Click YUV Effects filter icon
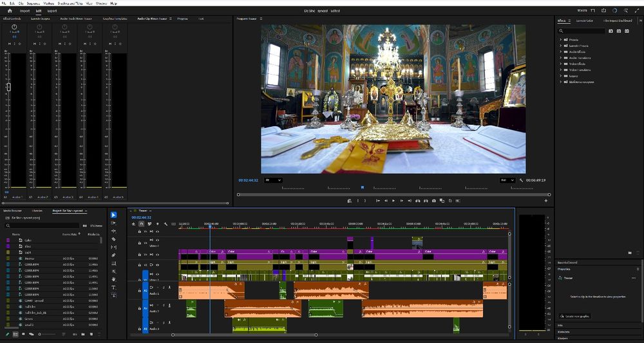644x343 pixels. (627, 31)
